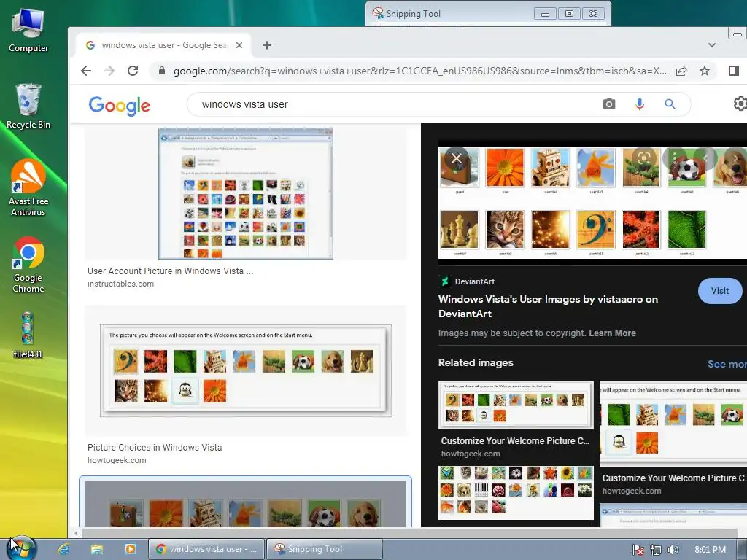
Task: Select the windows vista user Google Search tab
Action: pyautogui.click(x=163, y=45)
